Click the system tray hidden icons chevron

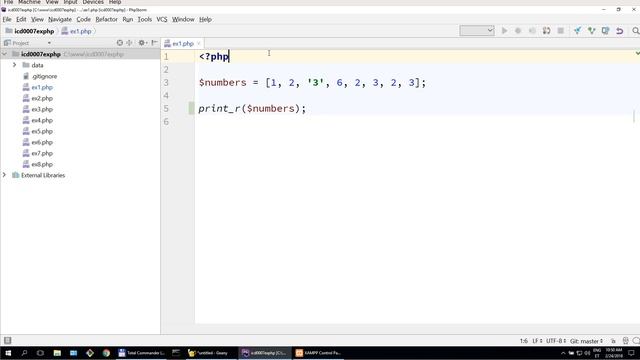pos(563,353)
